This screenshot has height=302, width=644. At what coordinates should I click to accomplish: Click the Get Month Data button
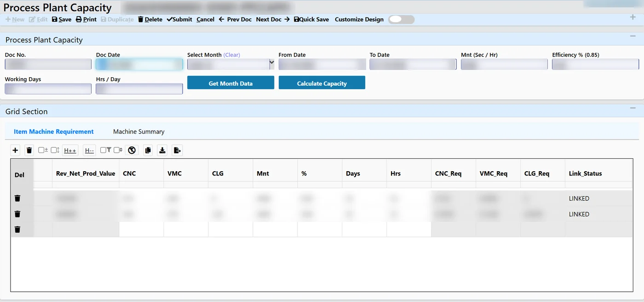pos(230,83)
